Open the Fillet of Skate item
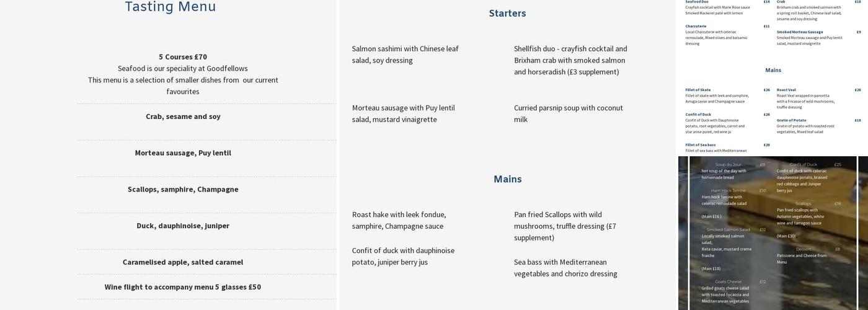868x310 pixels. point(698,90)
